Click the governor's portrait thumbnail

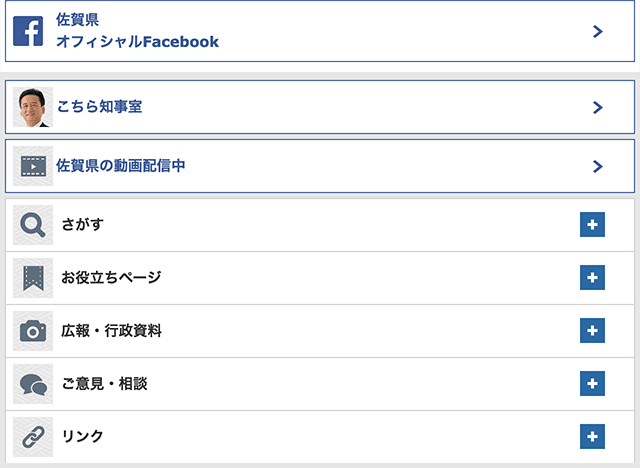(33, 107)
